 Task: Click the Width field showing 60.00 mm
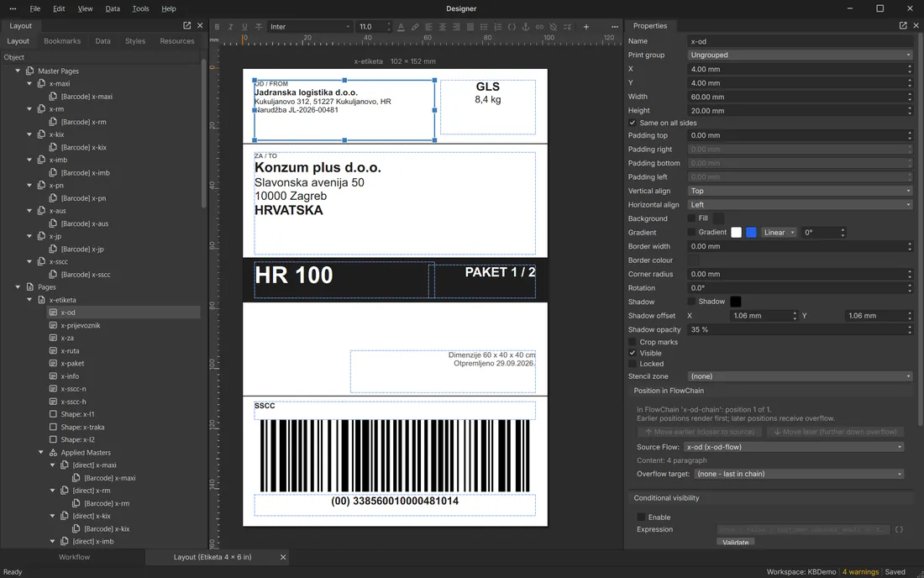(796, 97)
